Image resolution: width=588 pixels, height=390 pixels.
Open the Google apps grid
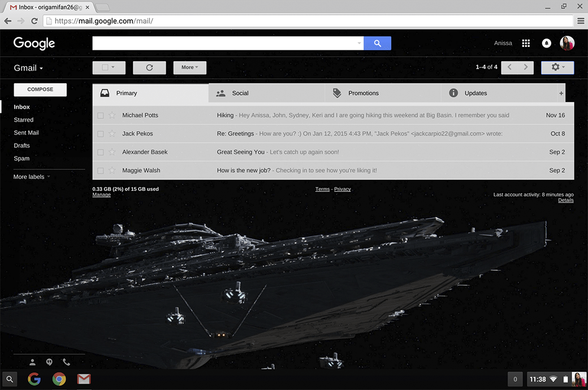526,43
